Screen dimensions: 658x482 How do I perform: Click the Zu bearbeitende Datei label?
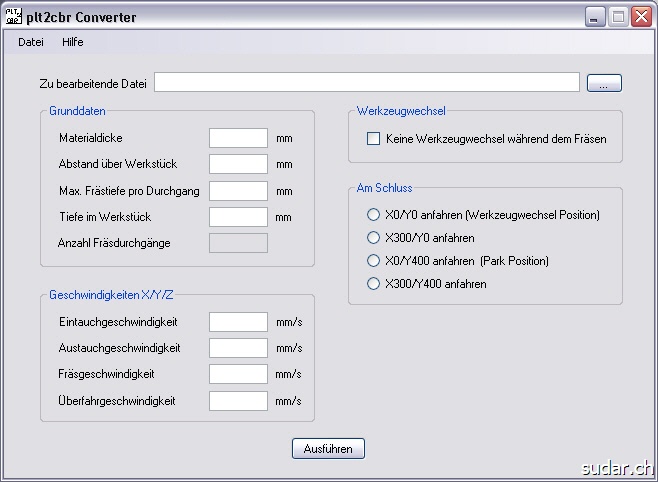tap(93, 84)
